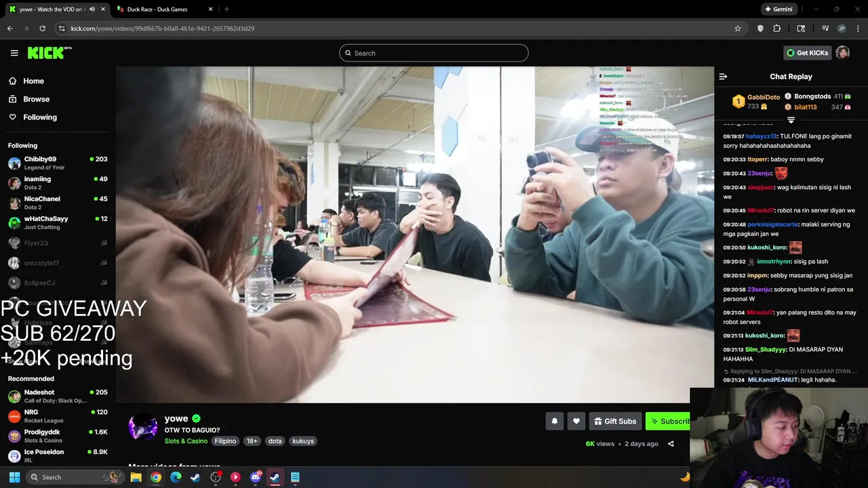Screen dimensions: 868x488
Task: Open the Kick user profile avatar
Action: (x=842, y=53)
